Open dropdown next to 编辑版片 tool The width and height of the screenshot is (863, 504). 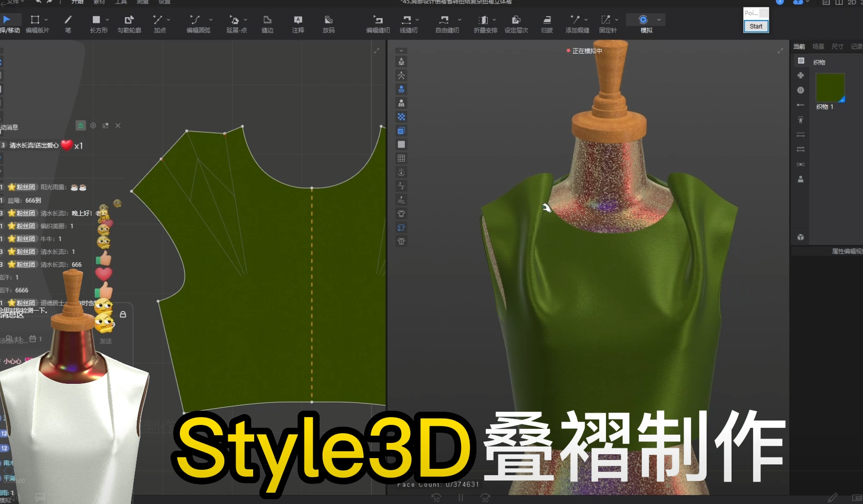(46, 20)
